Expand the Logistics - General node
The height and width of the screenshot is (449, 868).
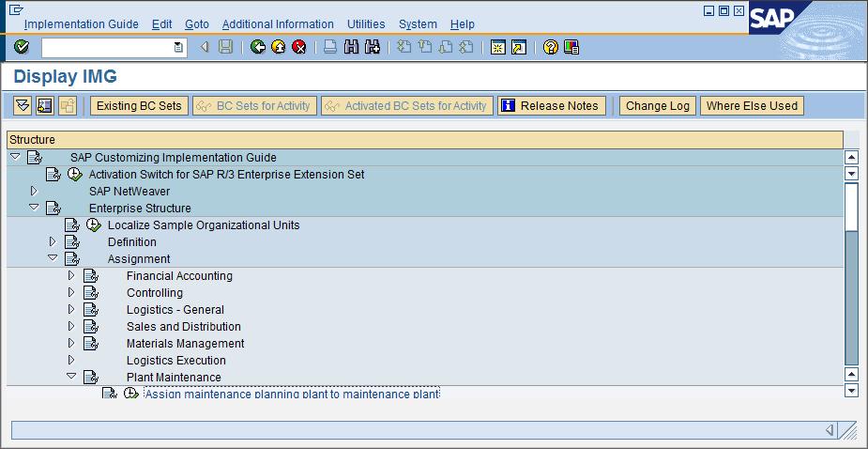(71, 309)
